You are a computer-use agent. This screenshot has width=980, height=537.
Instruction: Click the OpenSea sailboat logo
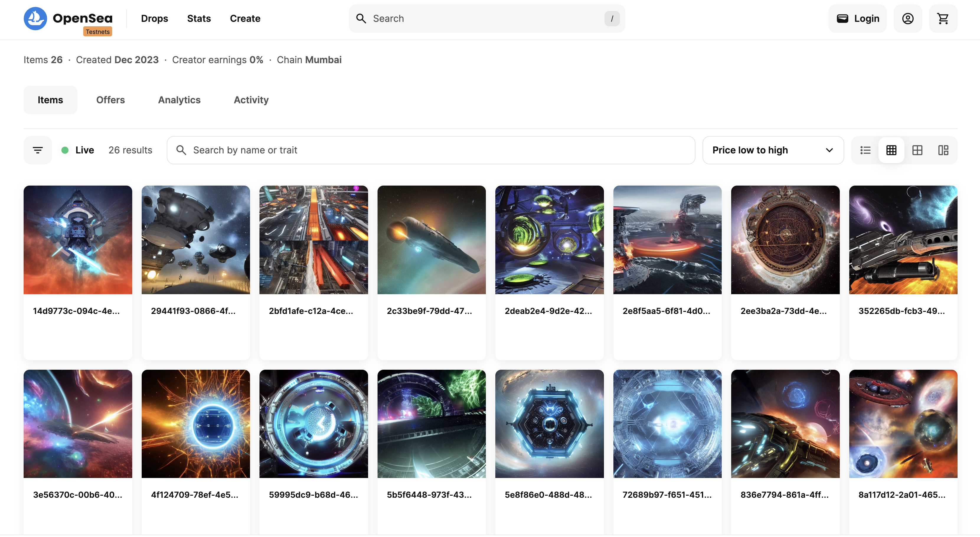(35, 18)
